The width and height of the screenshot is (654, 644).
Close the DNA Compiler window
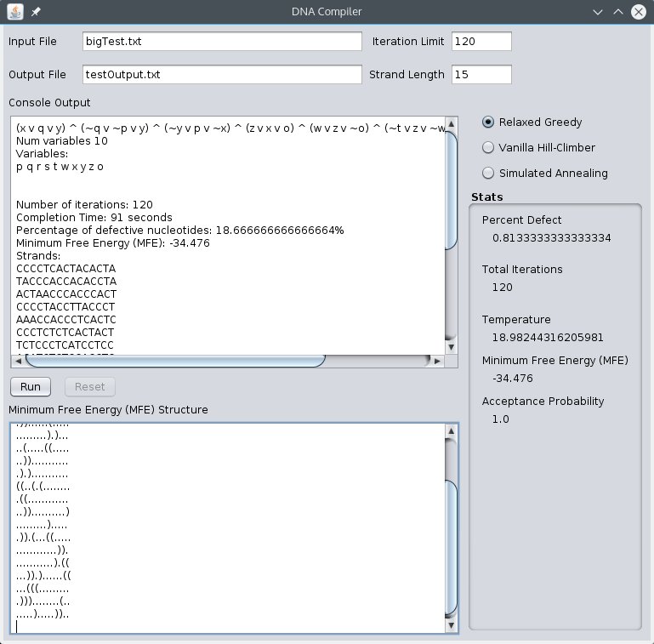tap(639, 12)
